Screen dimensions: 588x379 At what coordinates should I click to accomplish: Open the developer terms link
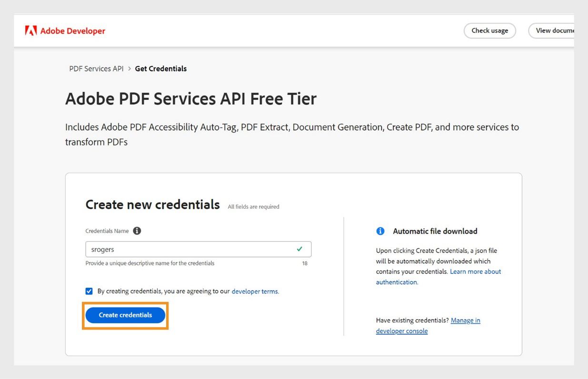click(x=255, y=291)
